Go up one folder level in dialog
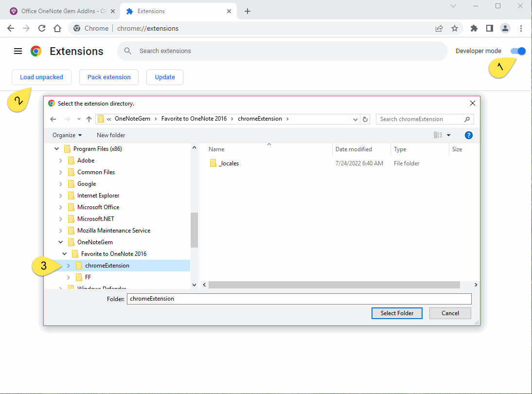Screen dimensions: 532x394 89,119
